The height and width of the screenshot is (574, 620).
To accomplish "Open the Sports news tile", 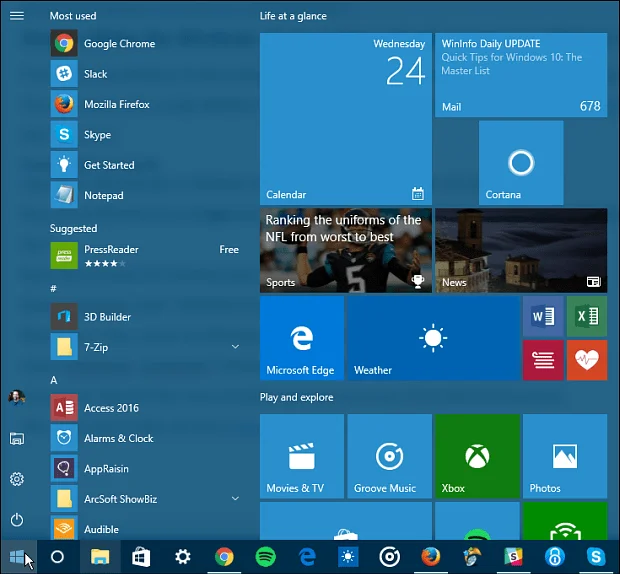I will pos(346,250).
